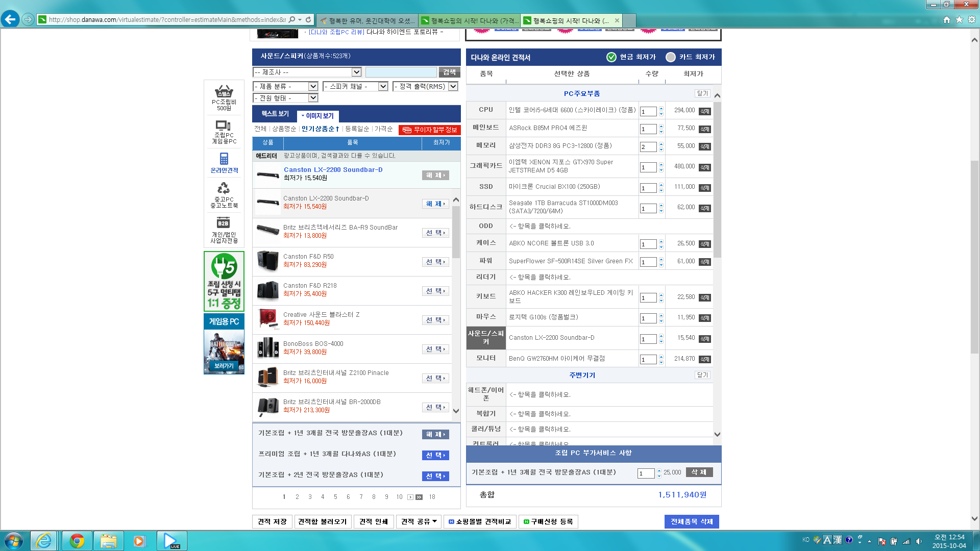Click the B2B 개인/법인 사업자전용 icon
Image resolution: width=980 pixels, height=551 pixels.
224,223
